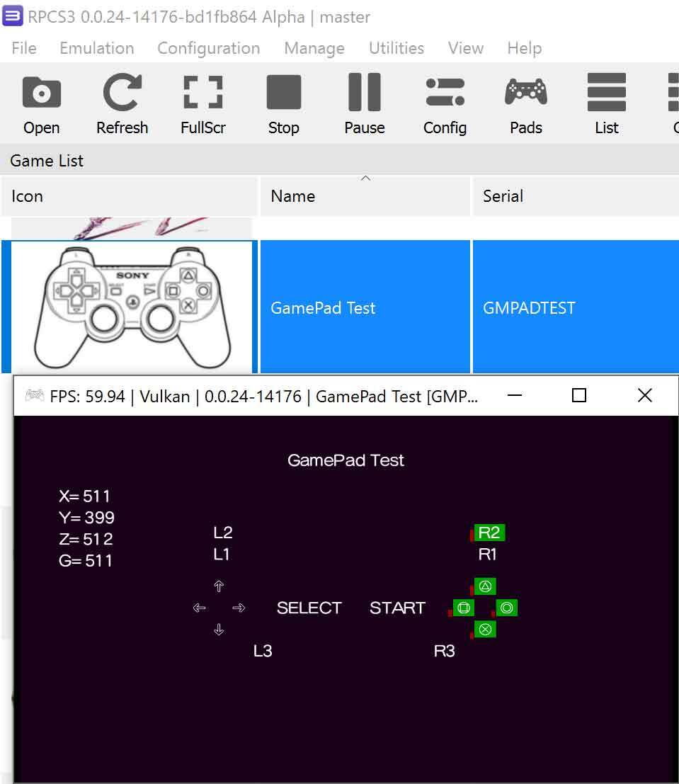Click the Open disc icon in toolbar
This screenshot has width=679, height=784.
(x=41, y=103)
